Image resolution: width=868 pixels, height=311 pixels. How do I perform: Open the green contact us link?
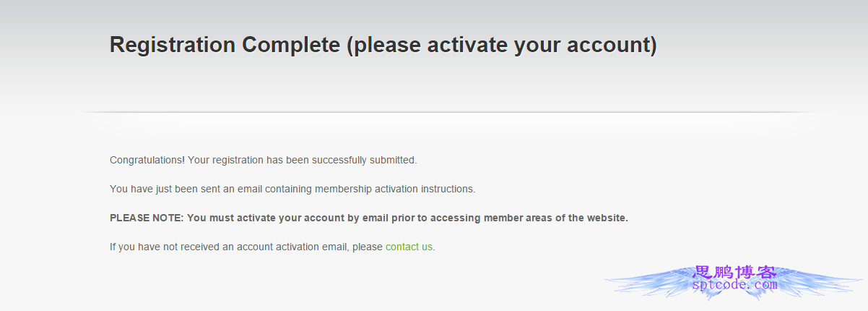click(409, 247)
